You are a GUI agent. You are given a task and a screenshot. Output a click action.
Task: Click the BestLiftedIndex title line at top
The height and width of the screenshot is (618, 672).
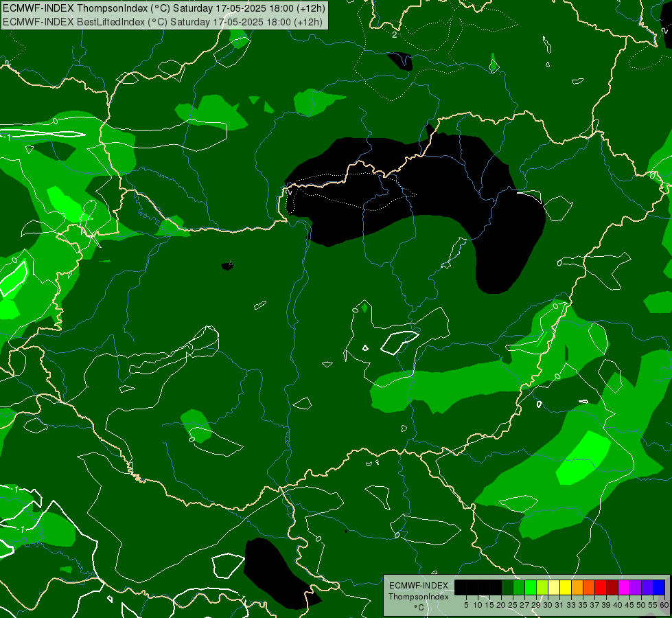point(163,22)
